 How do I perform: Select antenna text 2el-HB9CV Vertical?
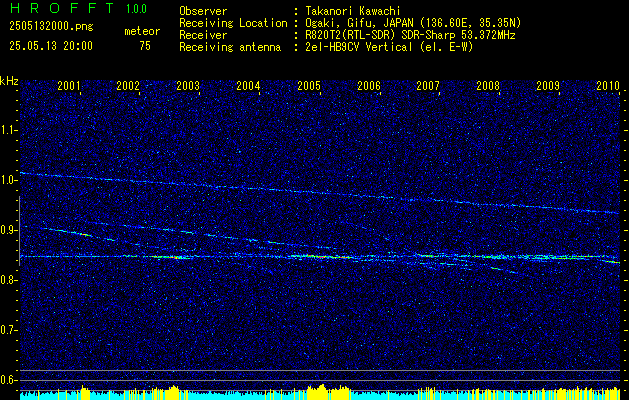[x=359, y=47]
